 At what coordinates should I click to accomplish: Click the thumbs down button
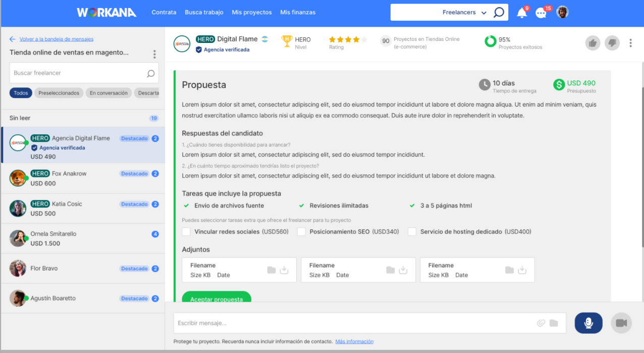(611, 43)
